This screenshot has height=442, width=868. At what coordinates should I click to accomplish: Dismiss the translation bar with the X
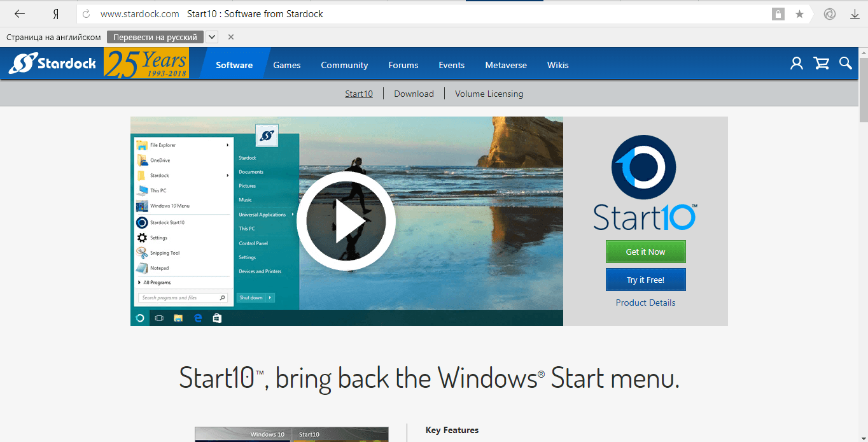(231, 37)
